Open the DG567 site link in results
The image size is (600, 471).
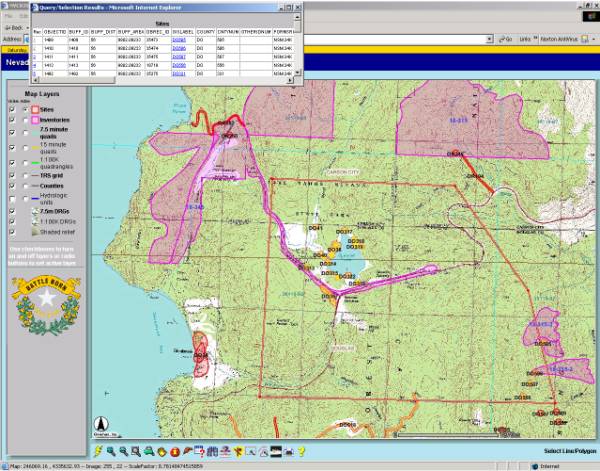point(179,58)
